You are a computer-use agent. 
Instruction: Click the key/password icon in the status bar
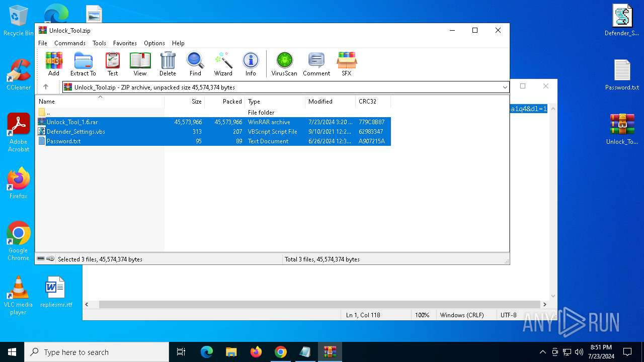tap(50, 259)
